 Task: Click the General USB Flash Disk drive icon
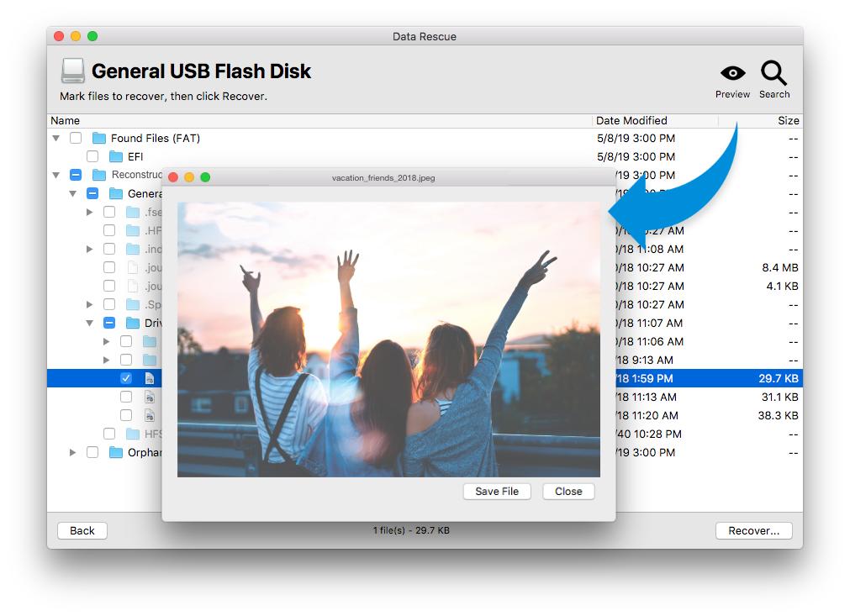[x=73, y=71]
